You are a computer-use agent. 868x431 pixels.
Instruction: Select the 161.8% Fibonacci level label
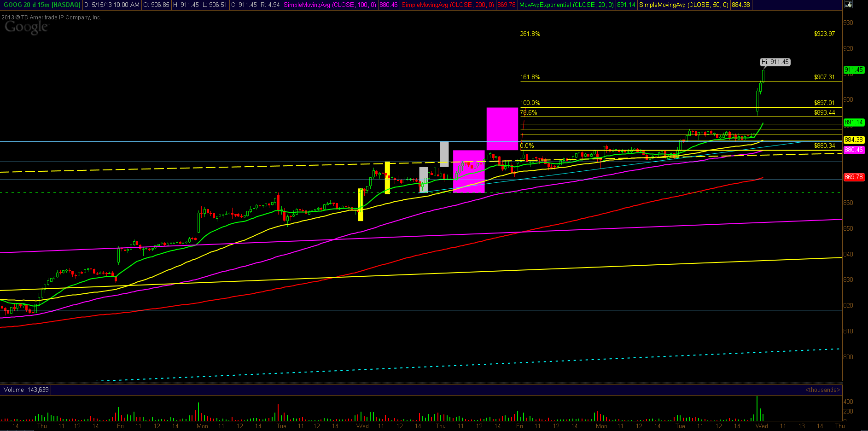coord(530,77)
